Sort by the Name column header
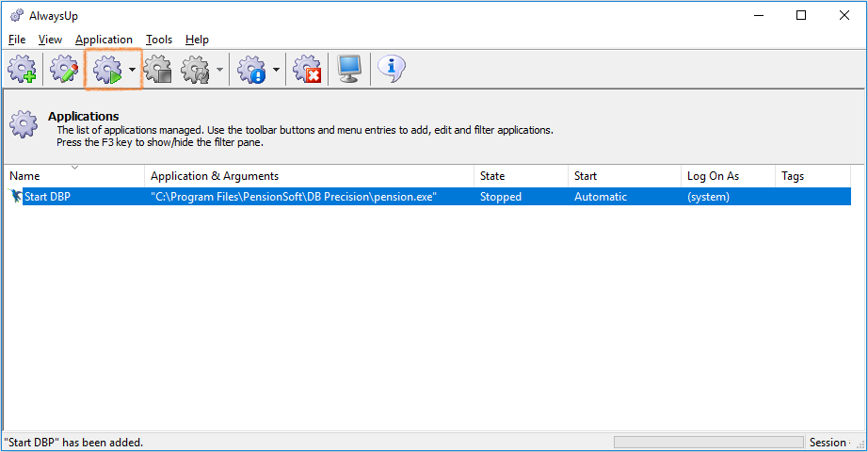 pos(74,176)
